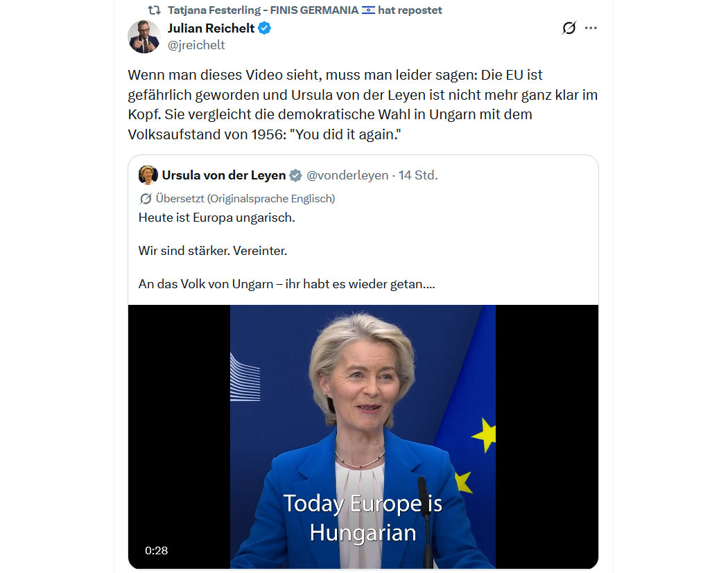The width and height of the screenshot is (728, 573).
Task: Click the 0:28 video duration badge
Action: tap(157, 551)
